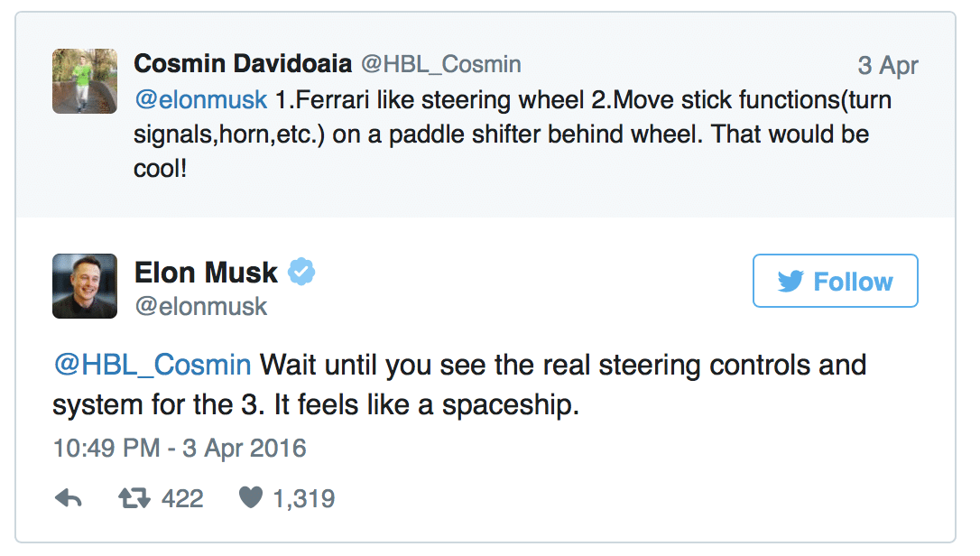Screen dimensions: 980x556
Task: Open Elon Musk's profile photo
Action: tap(85, 286)
